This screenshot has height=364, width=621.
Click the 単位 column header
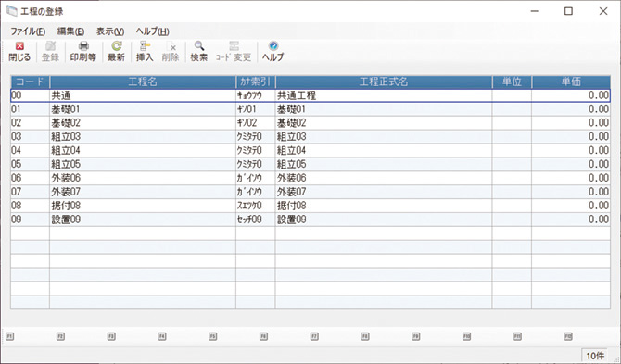[512, 82]
